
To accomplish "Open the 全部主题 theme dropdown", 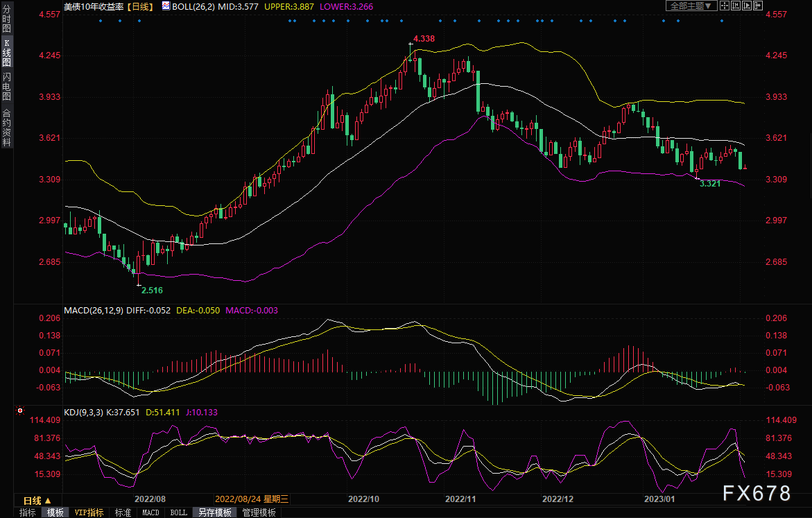I will (x=690, y=6).
